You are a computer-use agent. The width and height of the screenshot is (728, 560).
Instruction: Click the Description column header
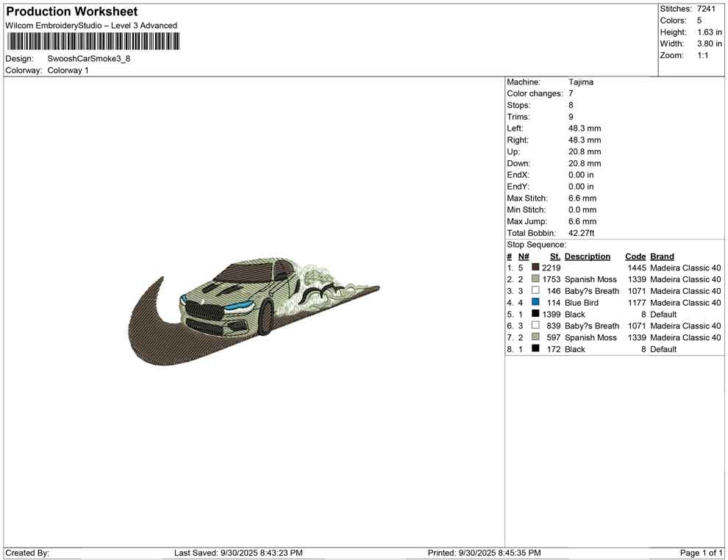(x=587, y=256)
